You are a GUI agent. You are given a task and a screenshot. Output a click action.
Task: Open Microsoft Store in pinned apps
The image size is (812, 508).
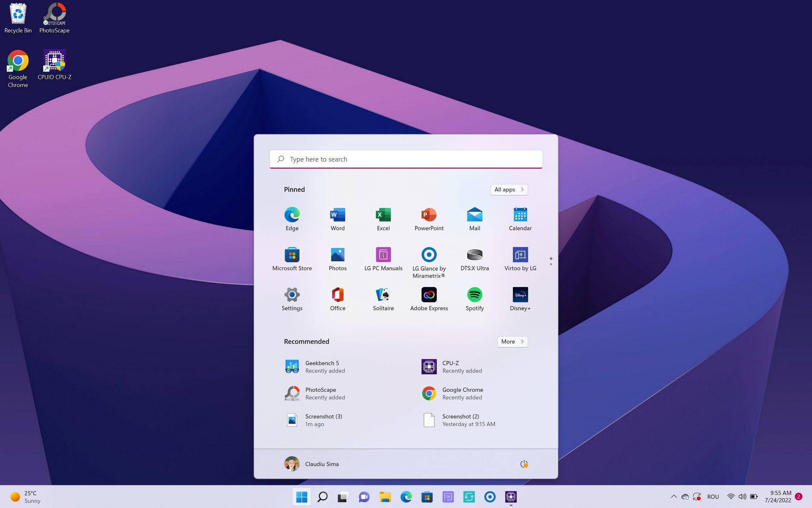[x=292, y=259]
